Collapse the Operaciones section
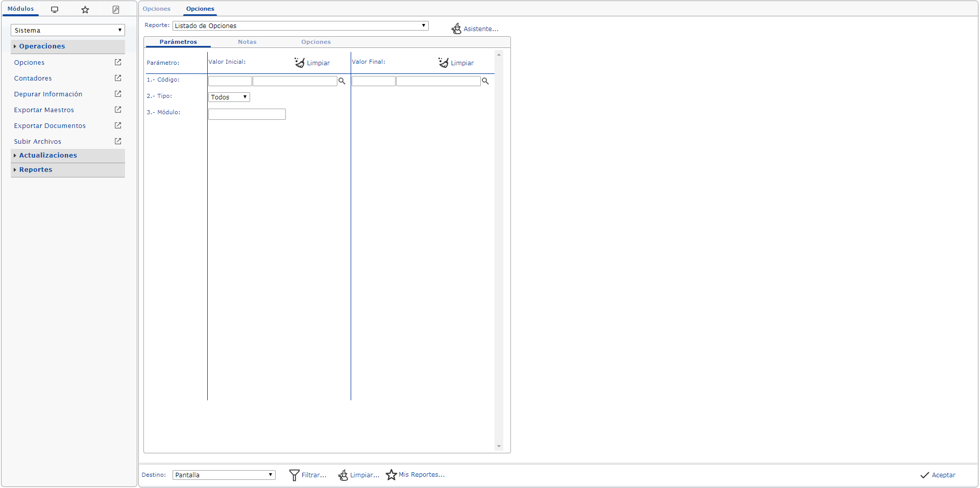The image size is (980, 488). (68, 46)
